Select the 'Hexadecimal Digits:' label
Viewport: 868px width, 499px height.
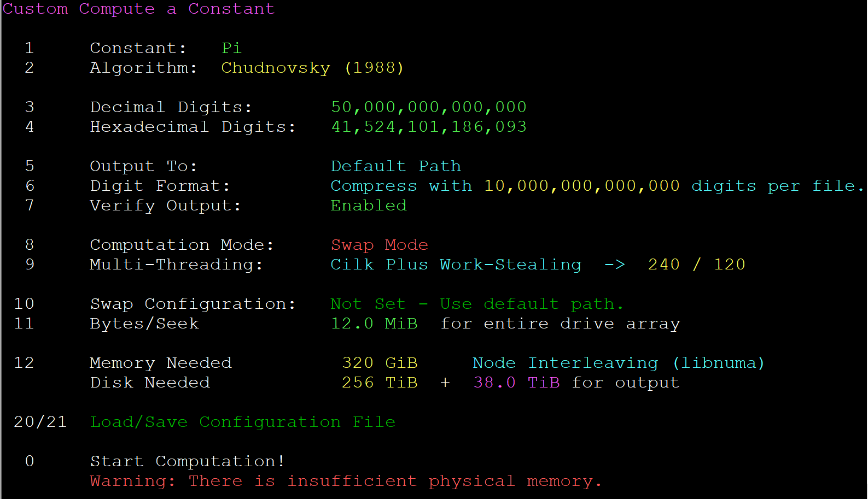click(193, 127)
